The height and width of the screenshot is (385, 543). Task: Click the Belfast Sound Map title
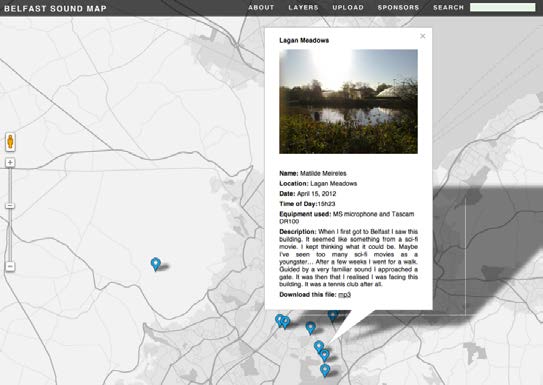tap(55, 9)
